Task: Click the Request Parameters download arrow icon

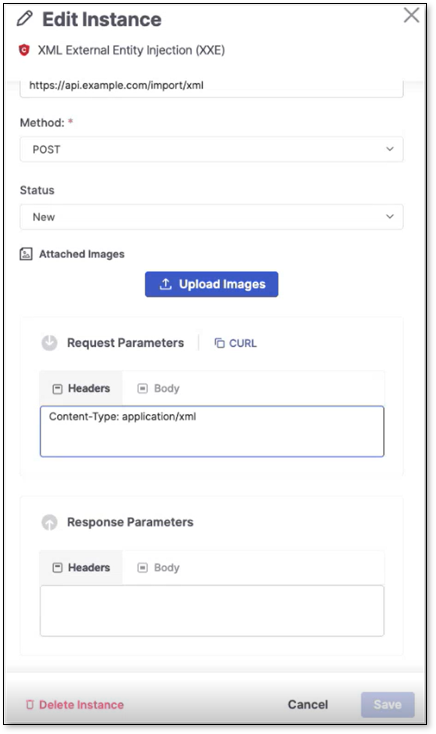Action: tap(49, 343)
